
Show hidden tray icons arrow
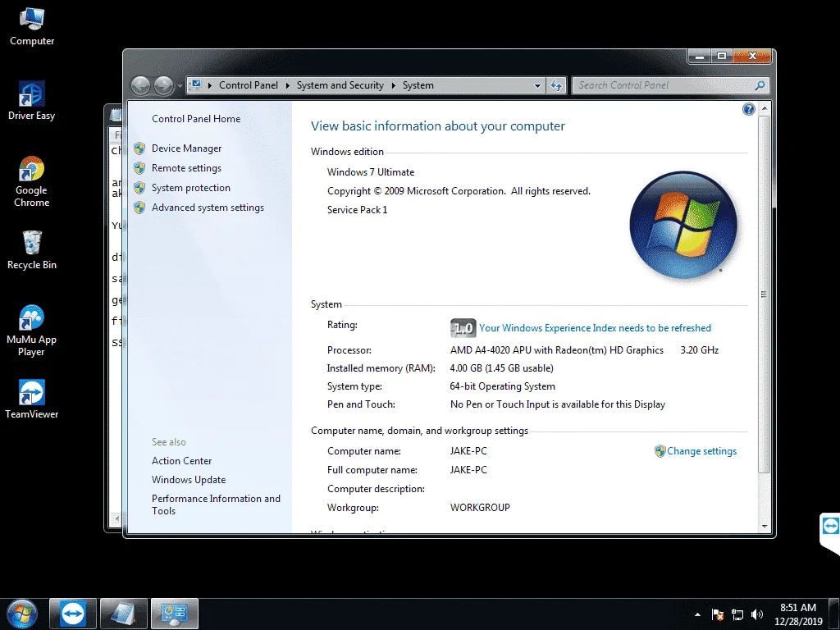click(697, 614)
